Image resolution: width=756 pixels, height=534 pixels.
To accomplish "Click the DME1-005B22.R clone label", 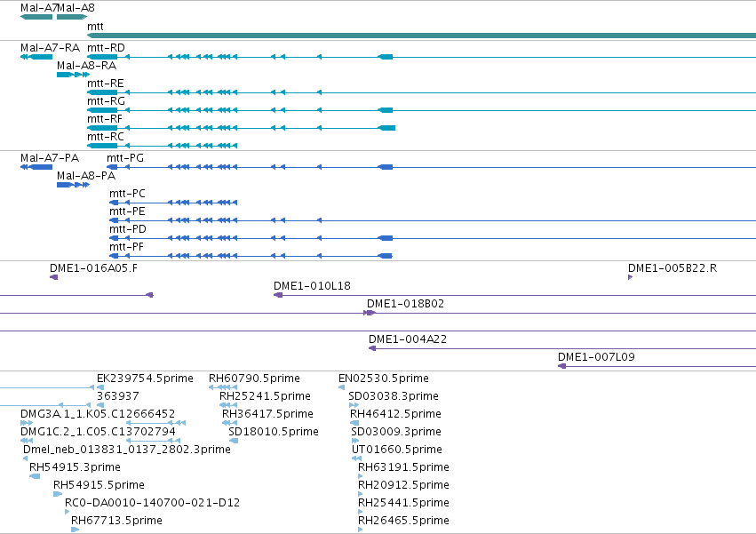I will coord(672,268).
